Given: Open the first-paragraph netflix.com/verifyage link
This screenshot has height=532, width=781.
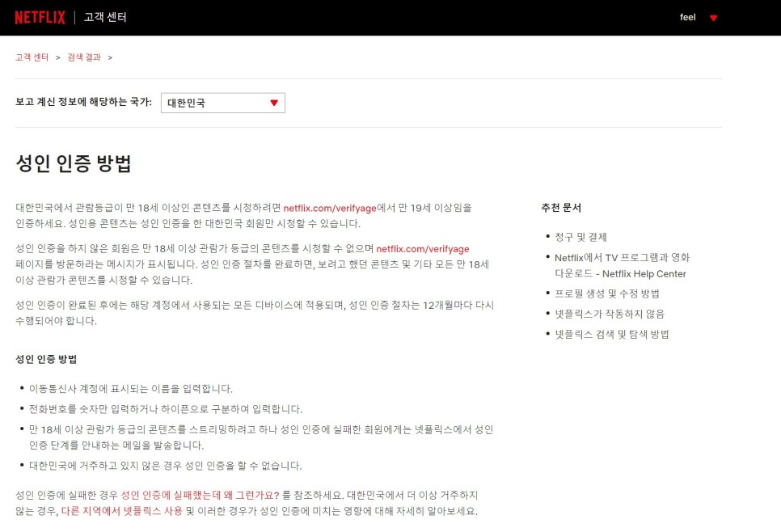Looking at the screenshot, I should pos(330,208).
